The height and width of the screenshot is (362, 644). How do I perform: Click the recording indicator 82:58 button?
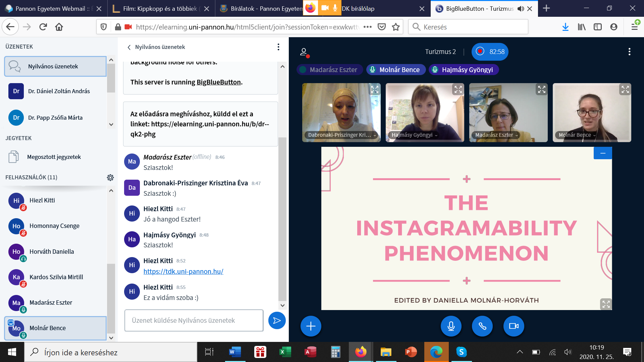click(490, 52)
